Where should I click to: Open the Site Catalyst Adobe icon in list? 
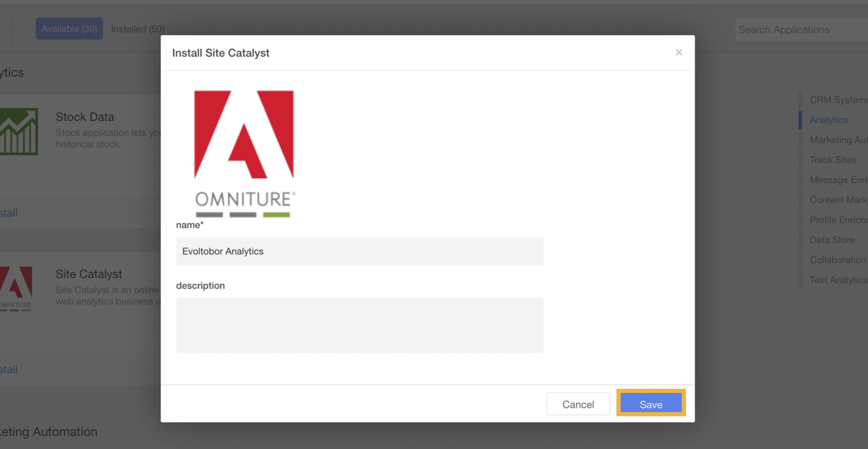click(16, 289)
